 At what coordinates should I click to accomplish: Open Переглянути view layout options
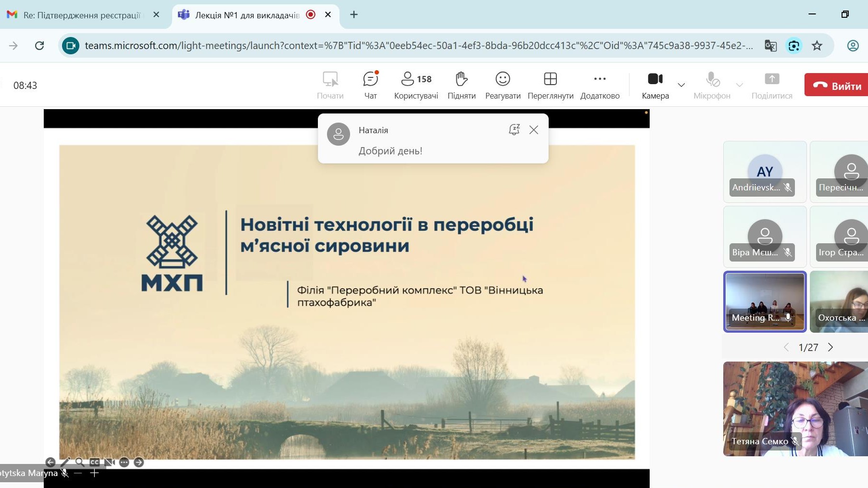[550, 85]
